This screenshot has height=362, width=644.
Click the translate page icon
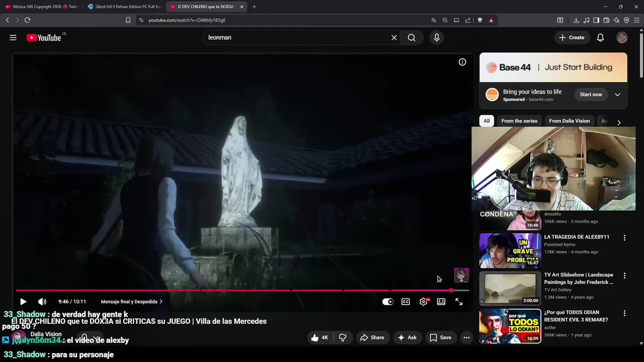434,20
